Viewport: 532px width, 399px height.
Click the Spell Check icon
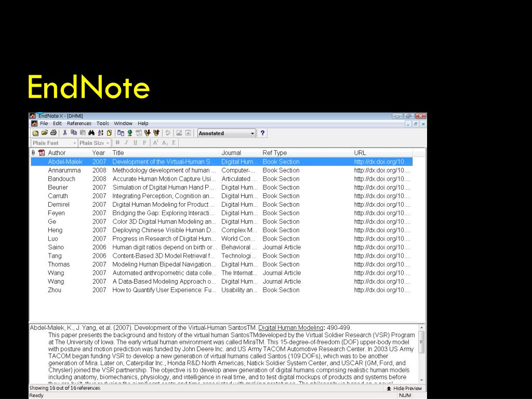(168, 133)
